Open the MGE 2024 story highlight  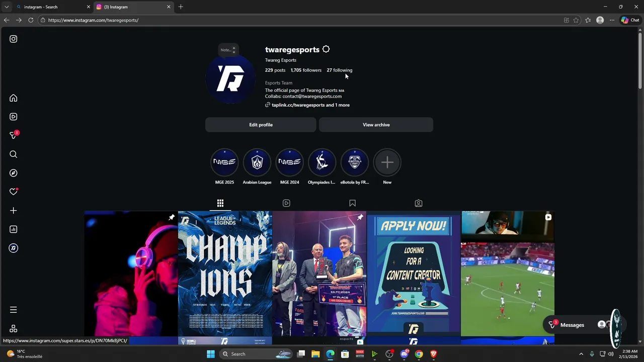coord(289,167)
